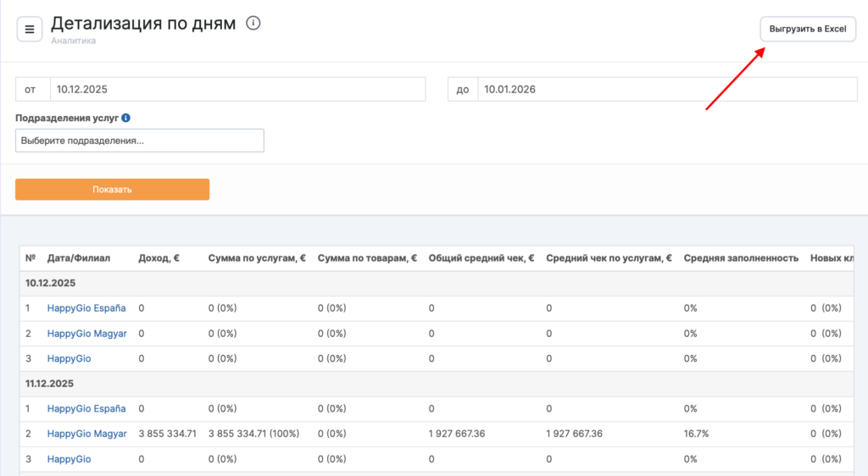This screenshot has width=868, height=476.
Task: Click the info icon beside 'Детализация по дням'
Action: [x=253, y=24]
